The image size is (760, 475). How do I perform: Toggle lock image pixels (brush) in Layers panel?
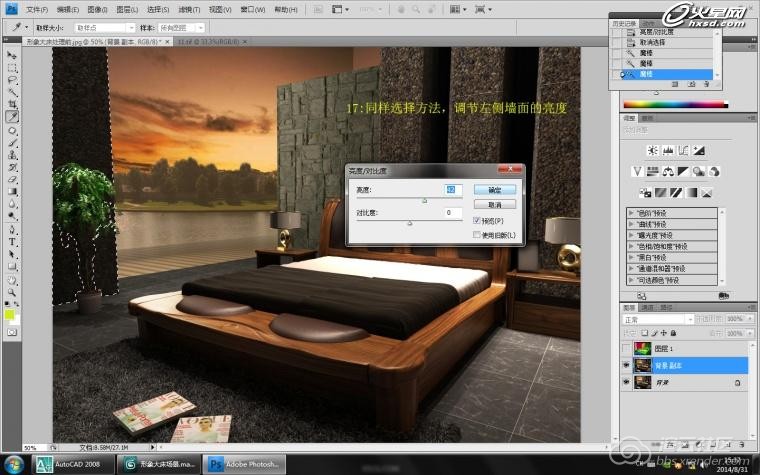pos(654,333)
